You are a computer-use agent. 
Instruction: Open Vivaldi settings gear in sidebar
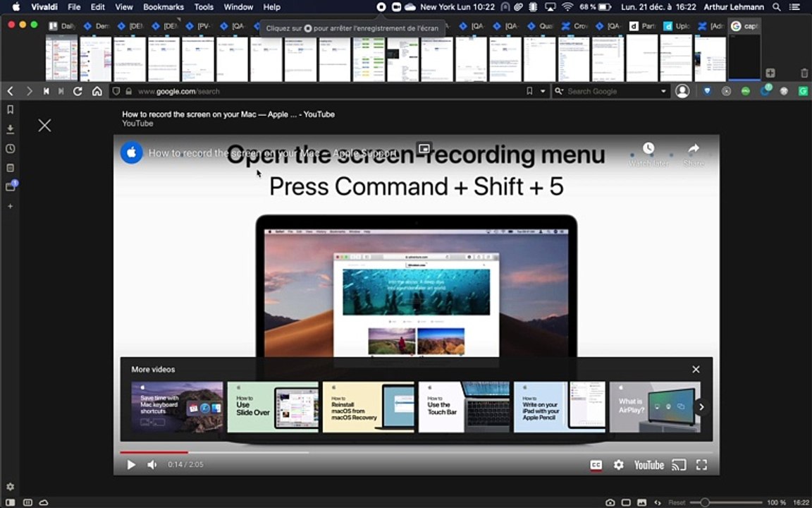11,487
